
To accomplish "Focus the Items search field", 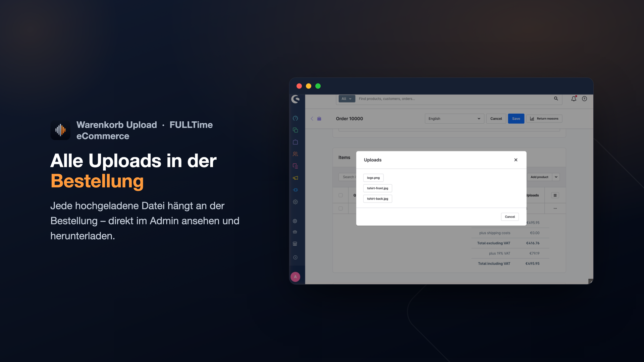I will click(347, 177).
